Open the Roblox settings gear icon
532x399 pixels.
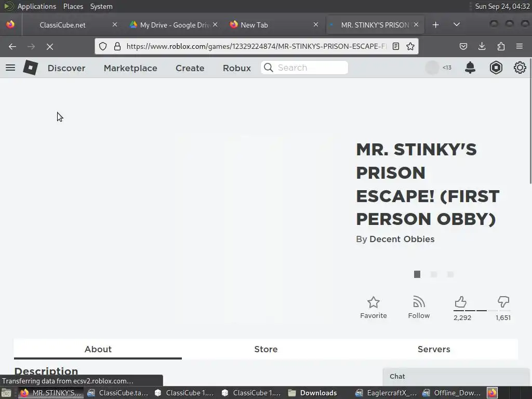[x=520, y=68]
